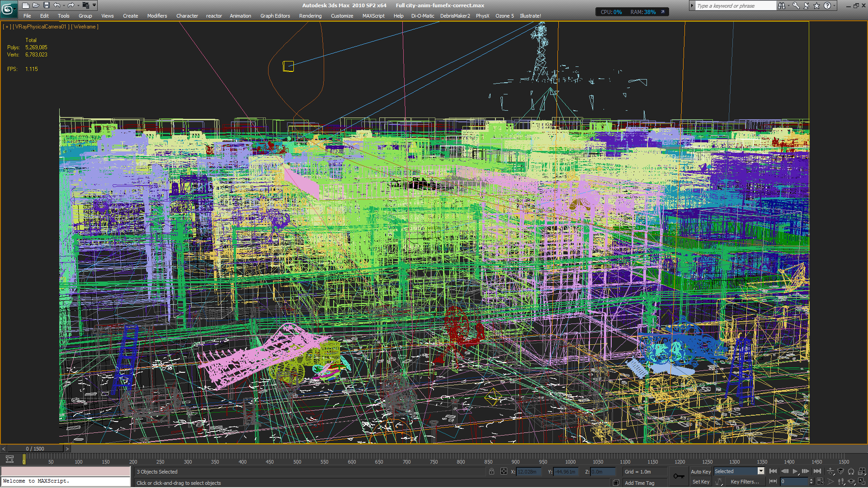Viewport: 868px width, 488px height.
Task: Expand the quick access toolbar customize arrow
Action: click(94, 5)
